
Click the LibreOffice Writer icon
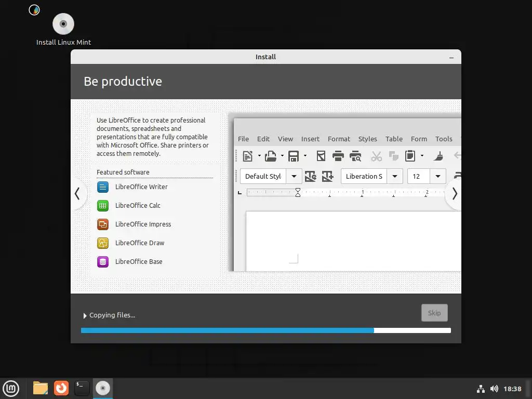103,187
